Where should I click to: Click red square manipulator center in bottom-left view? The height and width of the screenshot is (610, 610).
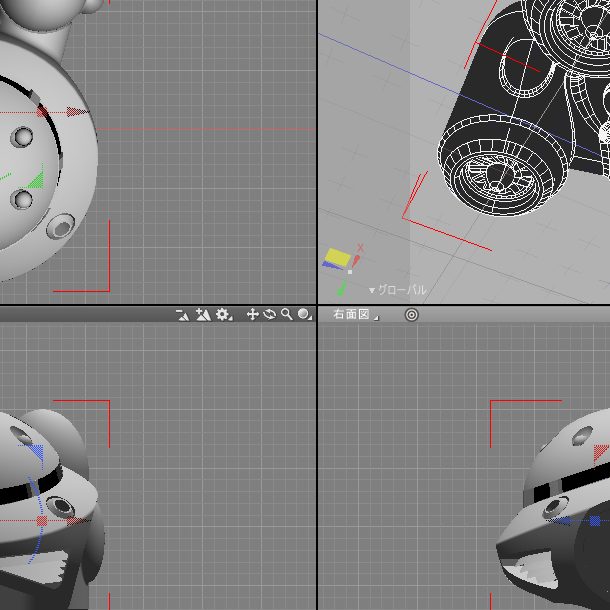pos(42,521)
